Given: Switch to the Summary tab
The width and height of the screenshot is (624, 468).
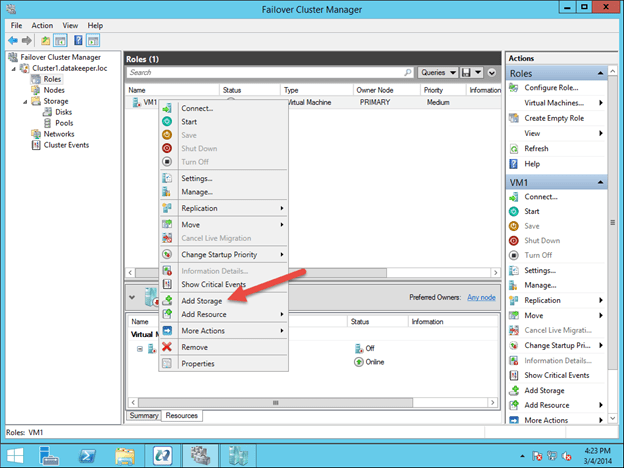Looking at the screenshot, I should tap(143, 415).
